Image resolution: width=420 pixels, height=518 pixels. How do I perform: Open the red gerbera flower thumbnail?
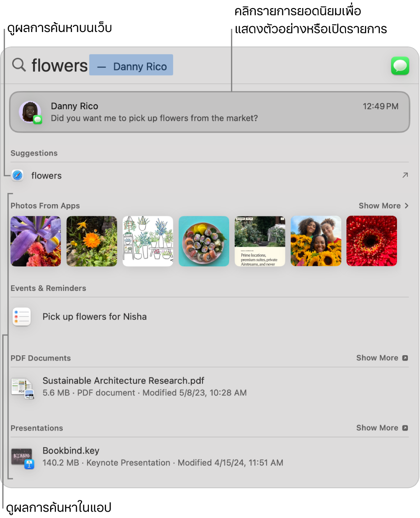click(372, 241)
